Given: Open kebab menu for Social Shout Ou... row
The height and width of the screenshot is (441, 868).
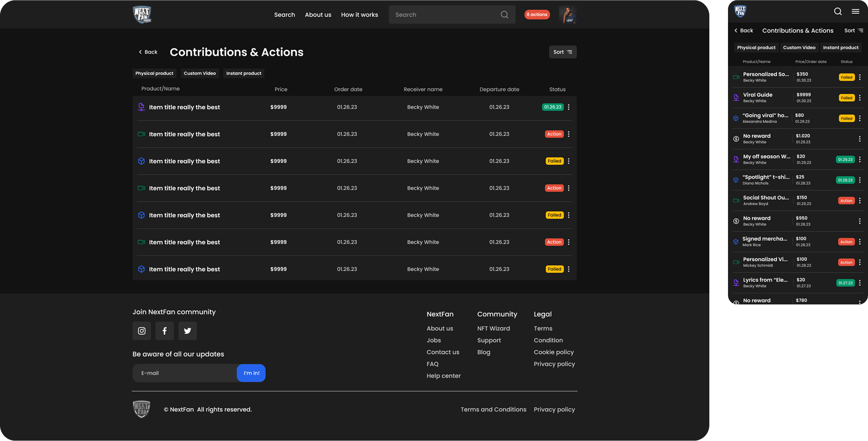Looking at the screenshot, I should (x=860, y=200).
